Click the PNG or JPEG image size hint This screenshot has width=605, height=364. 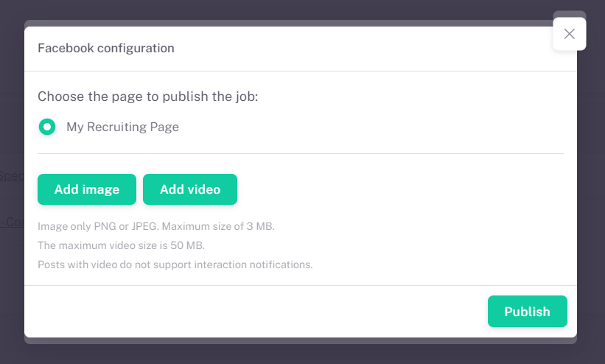tap(155, 226)
